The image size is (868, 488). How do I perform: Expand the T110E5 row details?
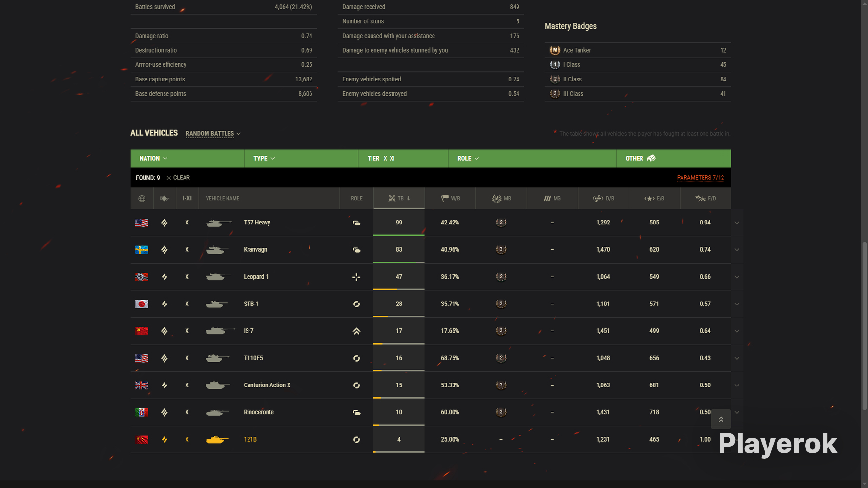[x=737, y=358]
